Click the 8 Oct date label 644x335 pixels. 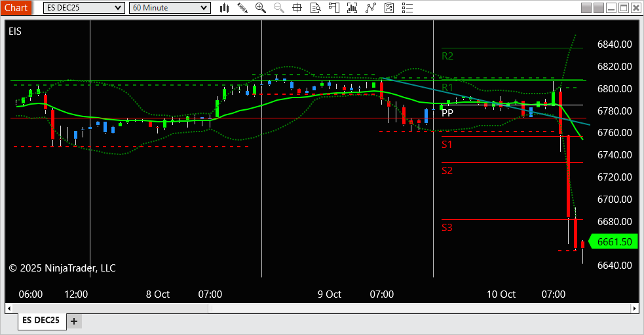(158, 294)
